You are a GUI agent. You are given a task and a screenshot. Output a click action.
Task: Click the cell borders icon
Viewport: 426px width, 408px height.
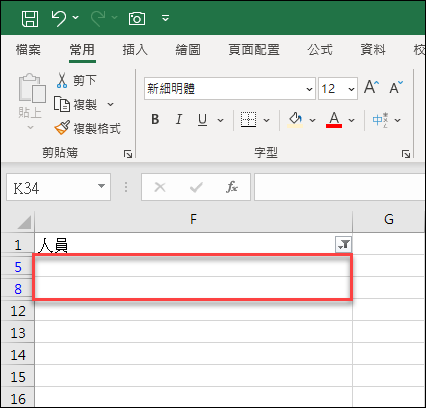249,120
